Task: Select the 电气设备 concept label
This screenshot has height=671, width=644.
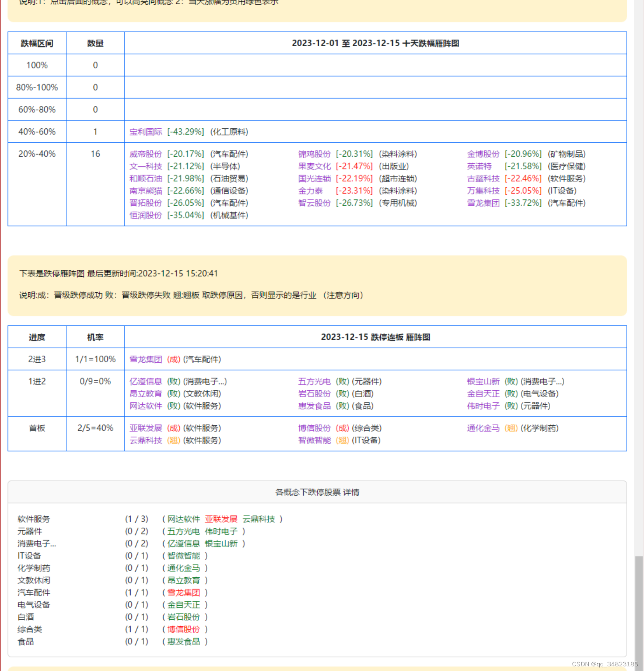Action: (34, 605)
